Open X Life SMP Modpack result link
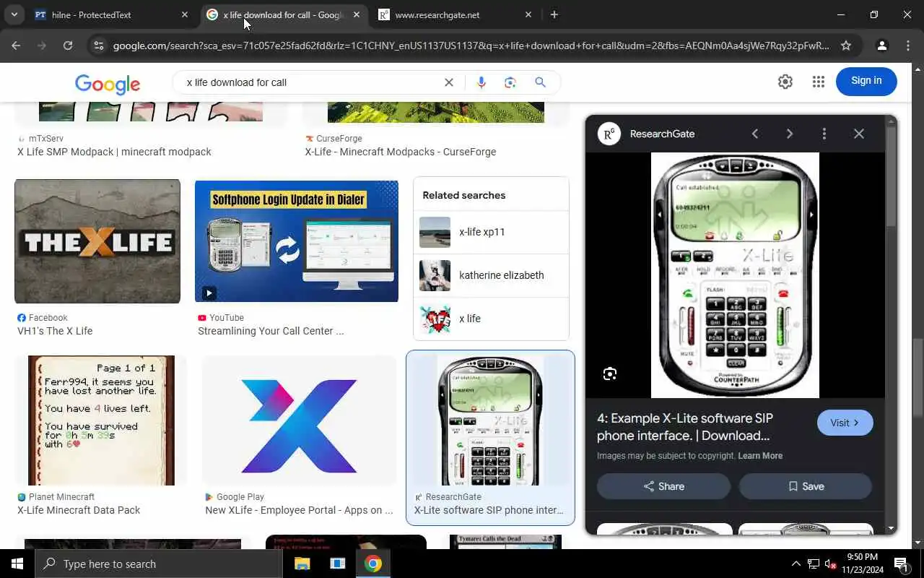Screen dimensions: 924x578 click(x=114, y=152)
